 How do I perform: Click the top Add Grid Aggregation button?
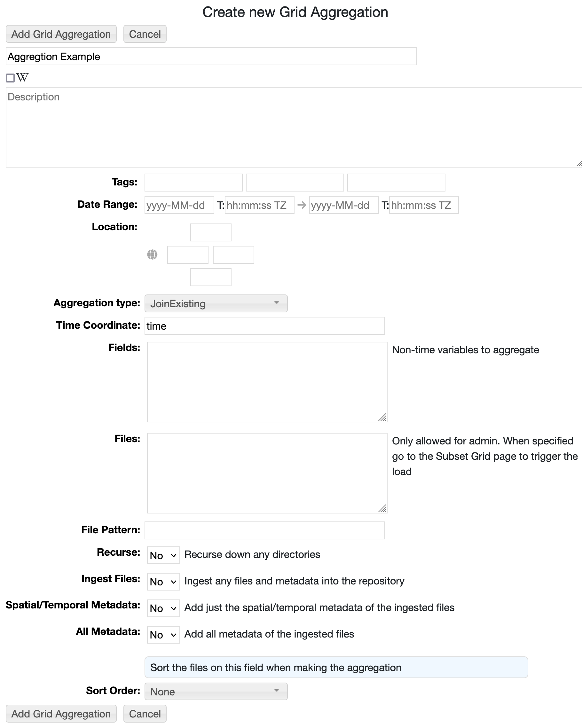(61, 34)
